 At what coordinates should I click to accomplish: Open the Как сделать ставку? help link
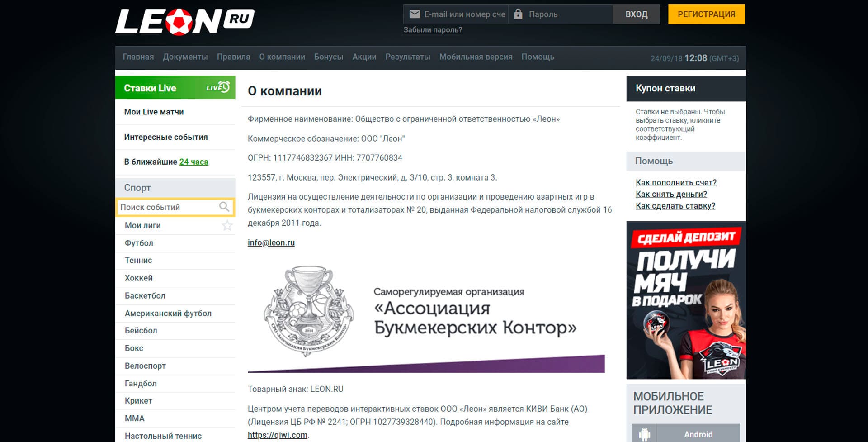pyautogui.click(x=675, y=206)
